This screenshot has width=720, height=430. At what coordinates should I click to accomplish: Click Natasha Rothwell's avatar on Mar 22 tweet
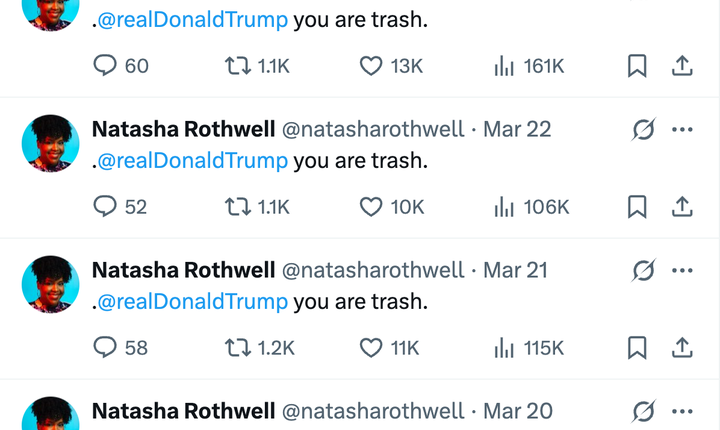50,143
